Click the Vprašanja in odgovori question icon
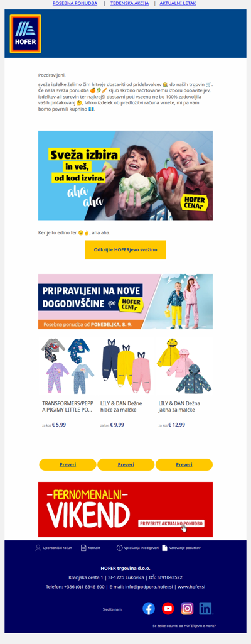 [x=120, y=547]
